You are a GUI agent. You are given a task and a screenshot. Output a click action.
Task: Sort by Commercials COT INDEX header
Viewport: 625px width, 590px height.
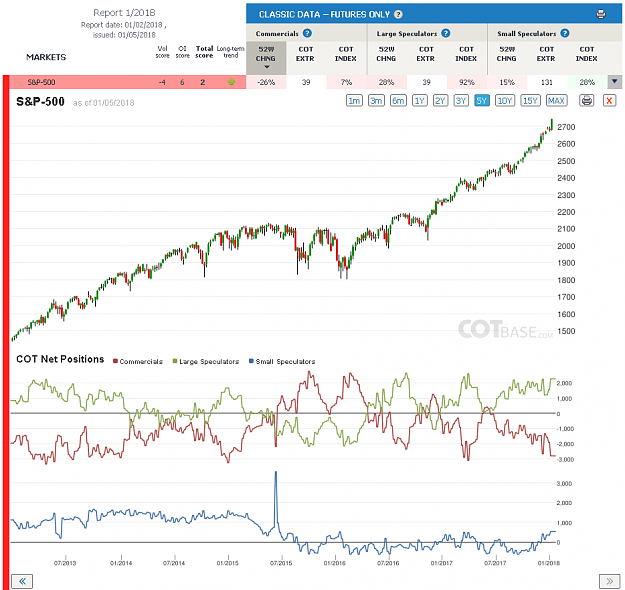coord(346,54)
